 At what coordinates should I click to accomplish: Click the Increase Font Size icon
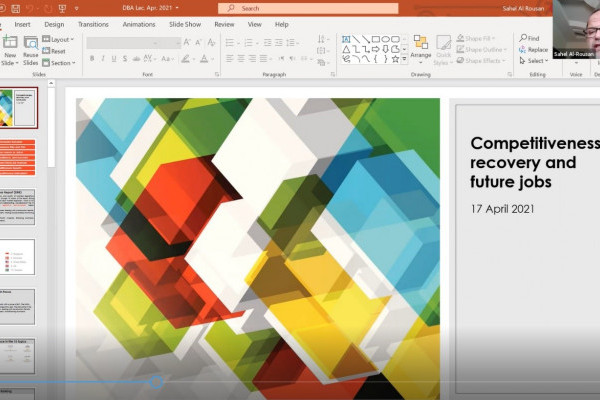[188, 43]
